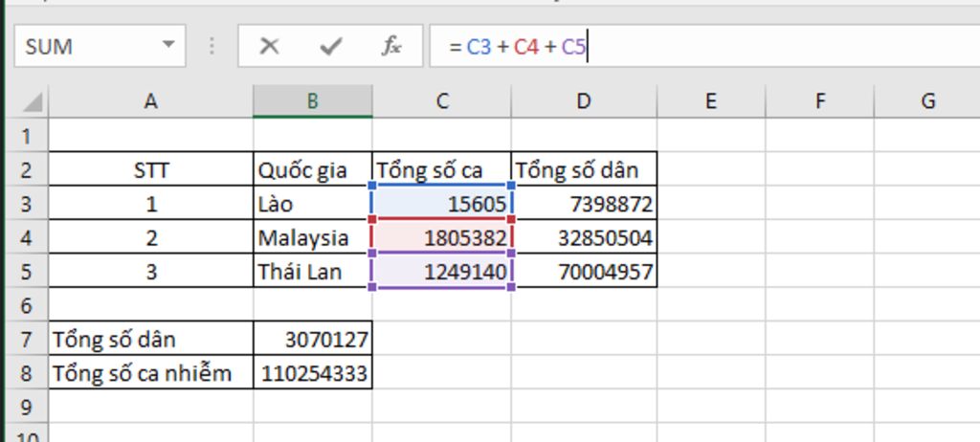Click cell with value 32850504

(584, 237)
